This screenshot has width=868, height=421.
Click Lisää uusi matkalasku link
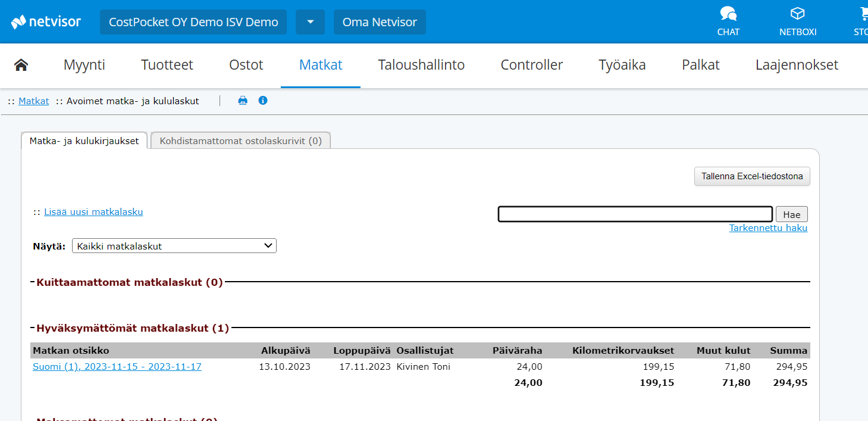93,212
